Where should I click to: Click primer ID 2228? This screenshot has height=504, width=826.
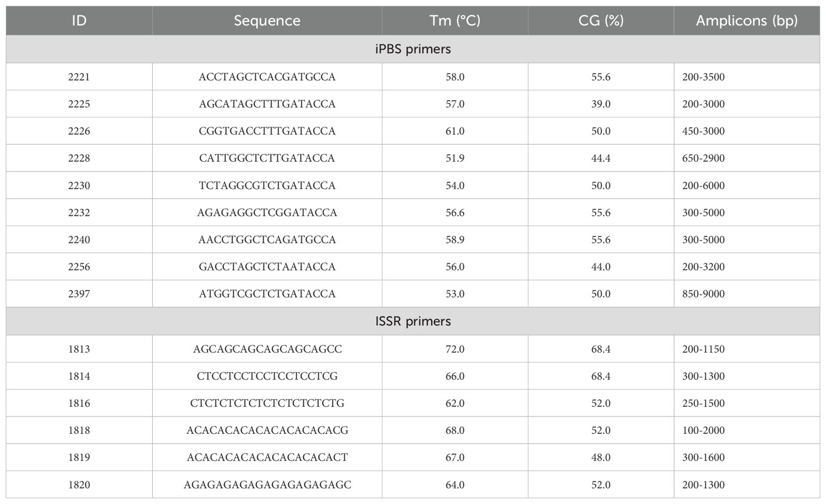pos(79,158)
